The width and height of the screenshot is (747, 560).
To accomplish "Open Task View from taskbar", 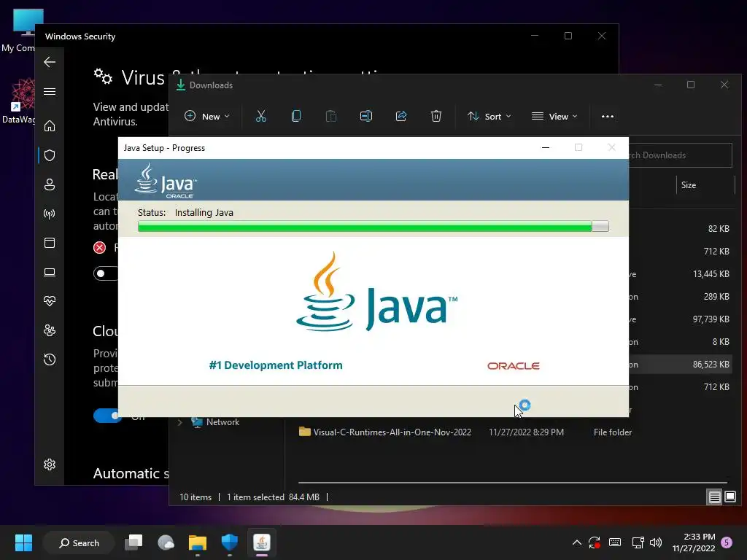I will click(x=133, y=542).
